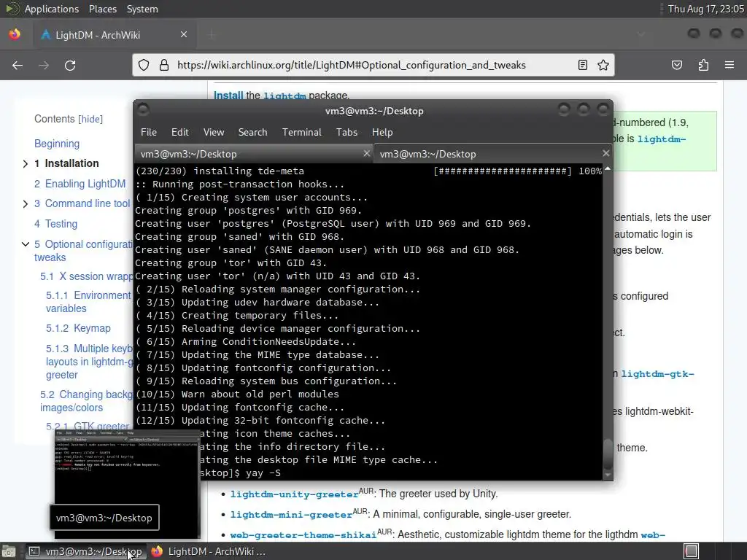The height and width of the screenshot is (560, 747).
Task: Click the terminal scrollbar thumb
Action: (608, 454)
